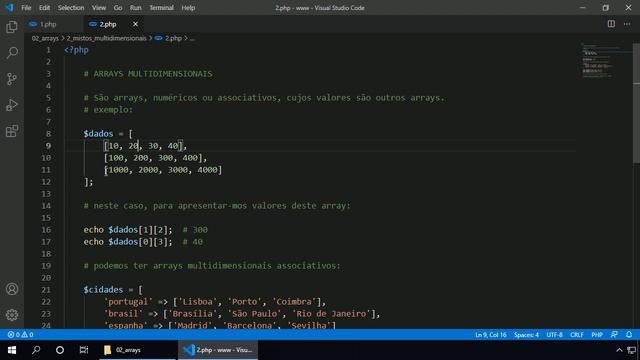Open the Run menu
The height and width of the screenshot is (360, 640).
click(x=136, y=8)
